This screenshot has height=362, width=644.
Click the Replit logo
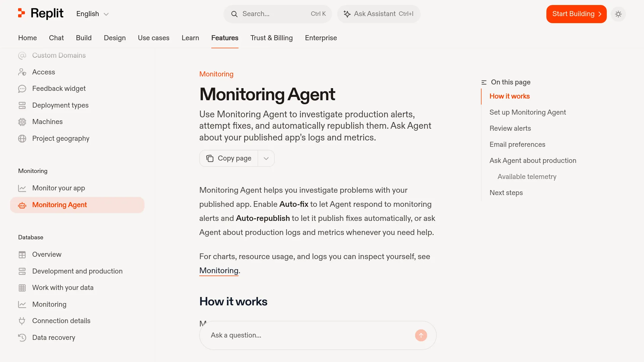tap(41, 14)
